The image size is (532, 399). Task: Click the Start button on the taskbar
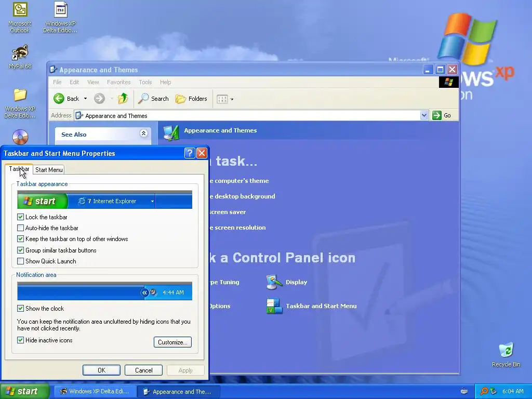pyautogui.click(x=24, y=391)
